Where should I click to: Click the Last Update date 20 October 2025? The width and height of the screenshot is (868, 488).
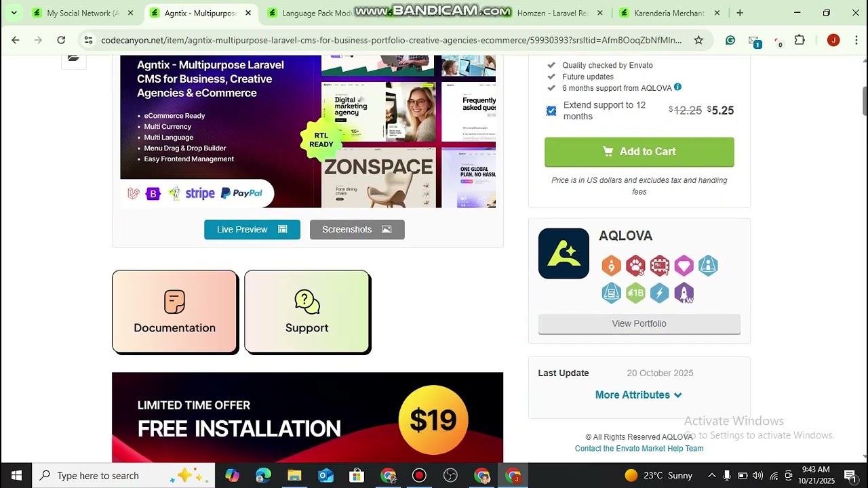coord(660,373)
